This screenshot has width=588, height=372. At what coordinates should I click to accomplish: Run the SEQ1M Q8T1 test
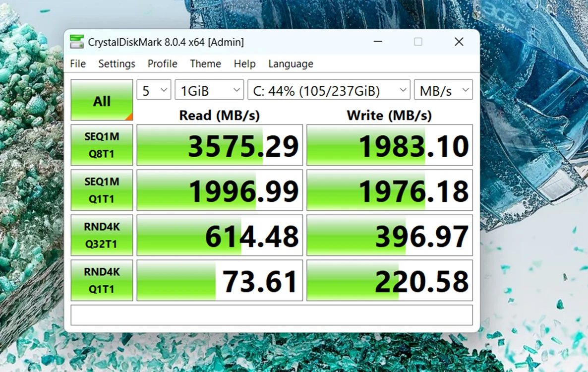(102, 145)
